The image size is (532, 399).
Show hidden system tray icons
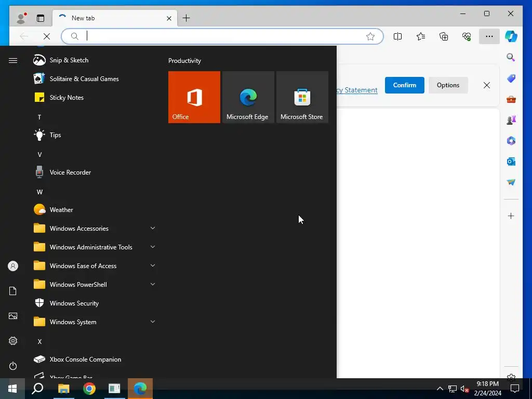click(x=440, y=389)
